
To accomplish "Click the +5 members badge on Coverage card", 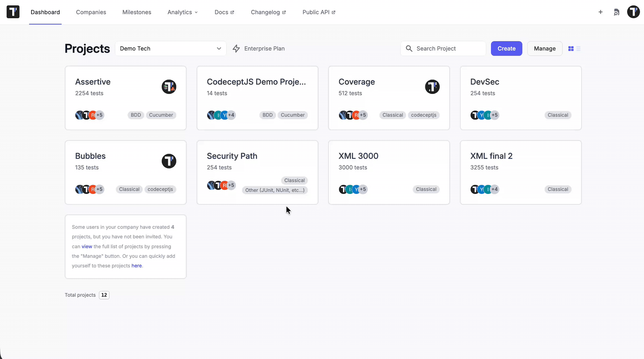I will (363, 115).
